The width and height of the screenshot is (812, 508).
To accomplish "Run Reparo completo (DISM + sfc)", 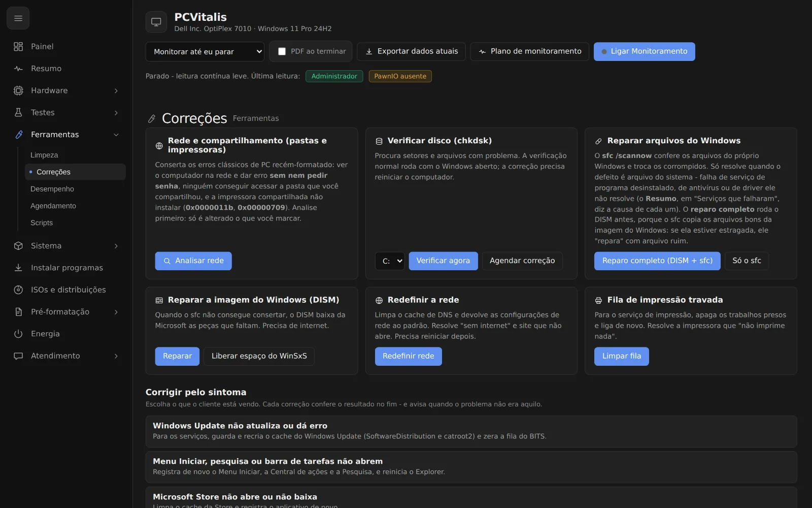I will point(657,261).
